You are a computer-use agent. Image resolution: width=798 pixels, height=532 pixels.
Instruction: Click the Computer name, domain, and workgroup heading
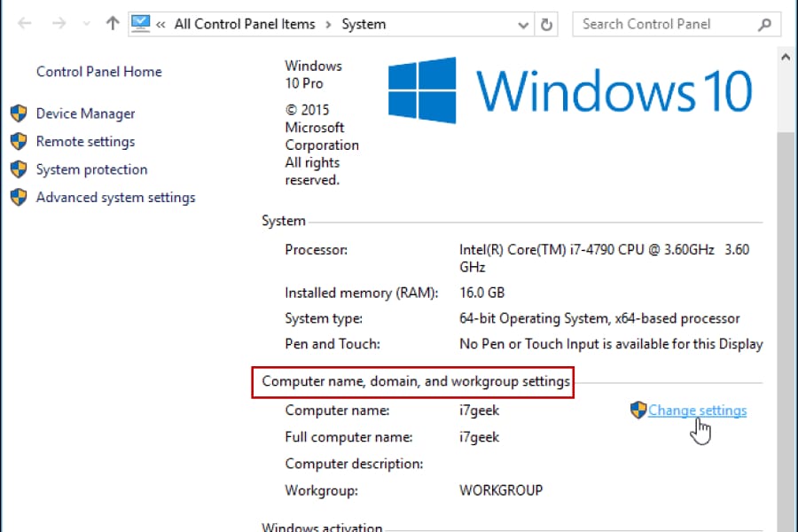[416, 382]
